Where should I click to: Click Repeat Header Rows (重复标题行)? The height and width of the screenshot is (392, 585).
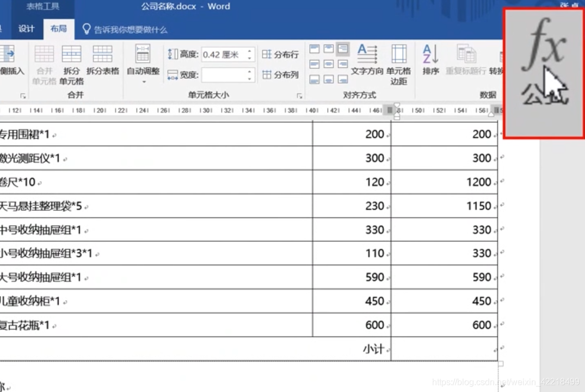(x=466, y=60)
